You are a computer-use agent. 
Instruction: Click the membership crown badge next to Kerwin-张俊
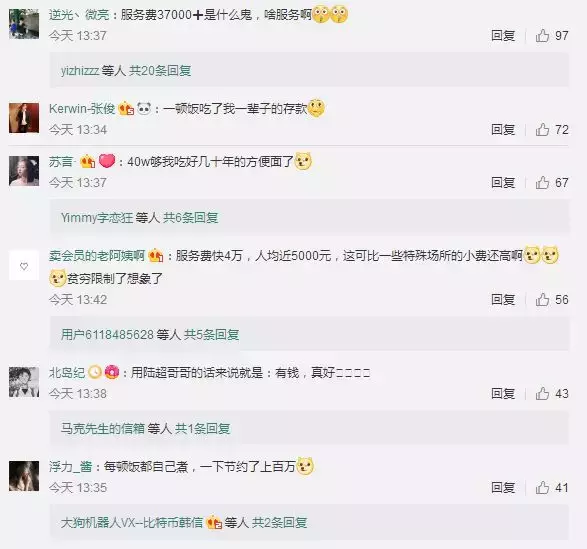click(126, 109)
